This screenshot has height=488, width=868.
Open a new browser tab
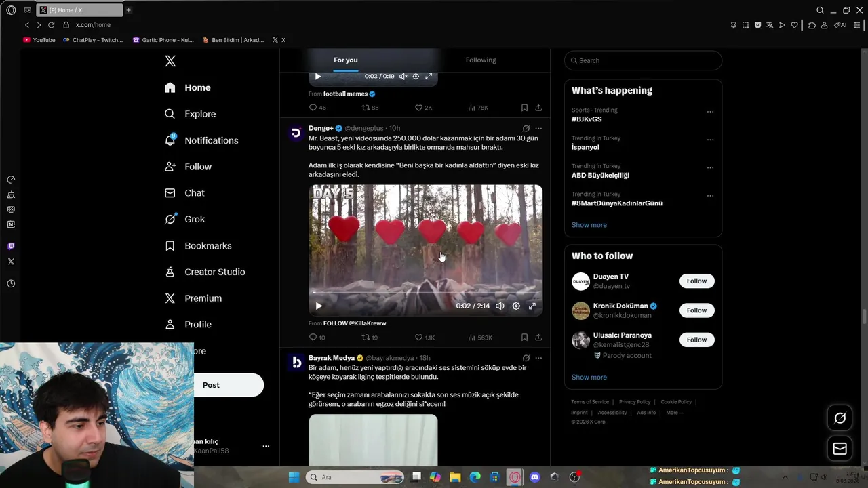[128, 10]
